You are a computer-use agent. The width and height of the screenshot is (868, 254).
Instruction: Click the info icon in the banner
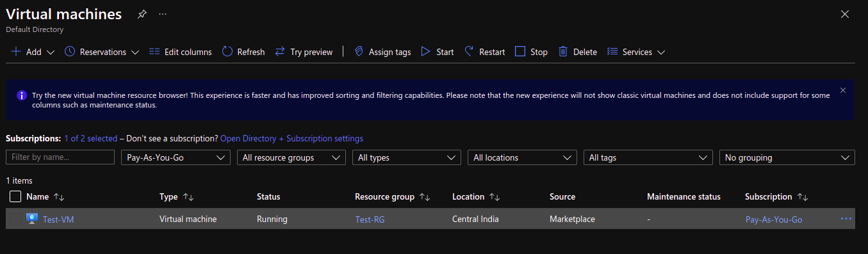click(x=21, y=95)
